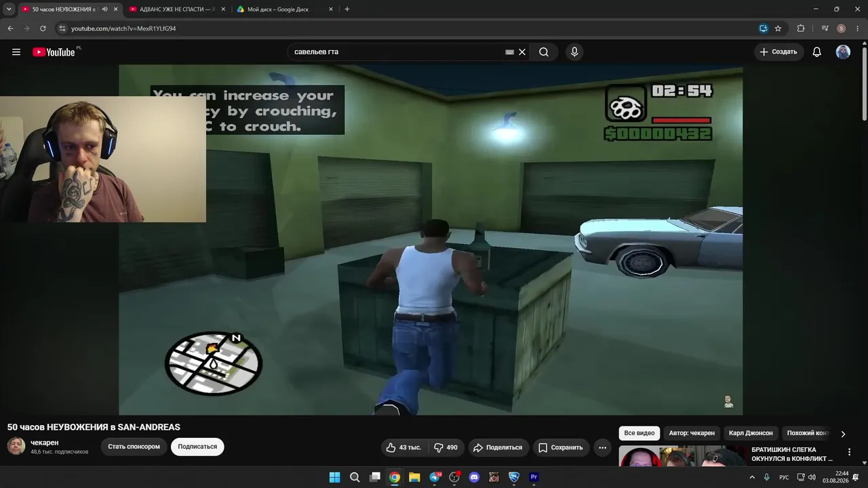Screen dimensions: 868x488
Task: Like the video (43 тыс.)
Action: 403,447
